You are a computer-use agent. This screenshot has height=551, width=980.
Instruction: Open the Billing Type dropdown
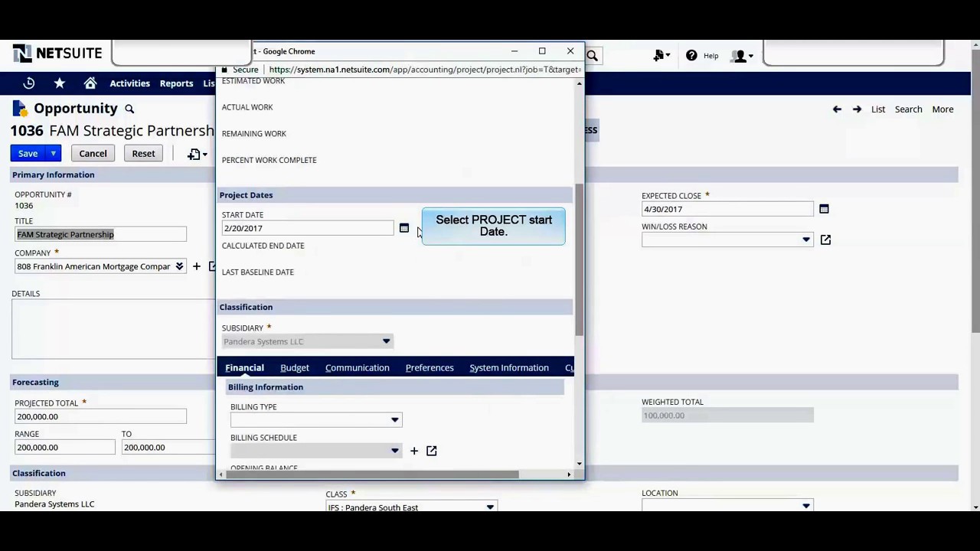(x=395, y=419)
